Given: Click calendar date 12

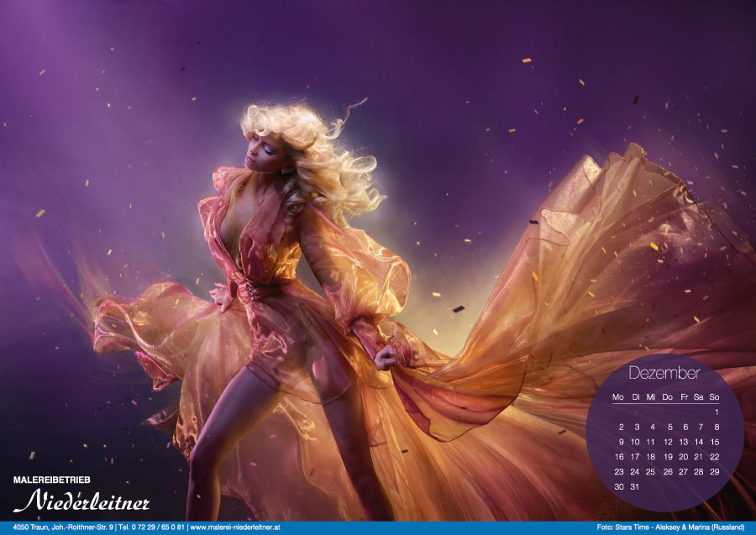Looking at the screenshot, I should (668, 442).
